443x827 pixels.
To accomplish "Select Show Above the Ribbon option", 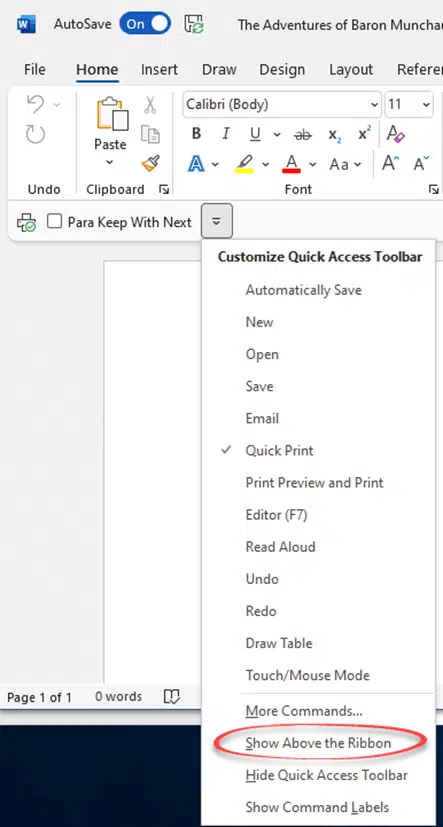I will click(319, 743).
